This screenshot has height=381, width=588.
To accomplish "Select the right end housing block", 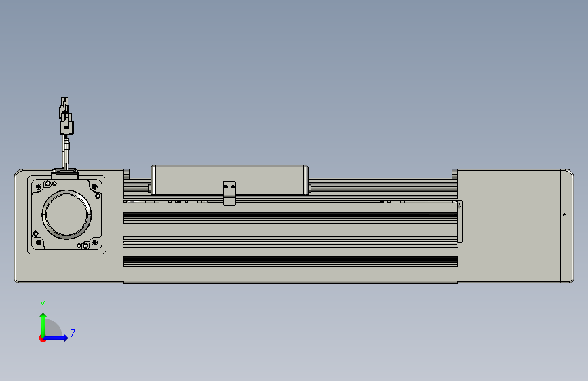I will click(x=515, y=226).
